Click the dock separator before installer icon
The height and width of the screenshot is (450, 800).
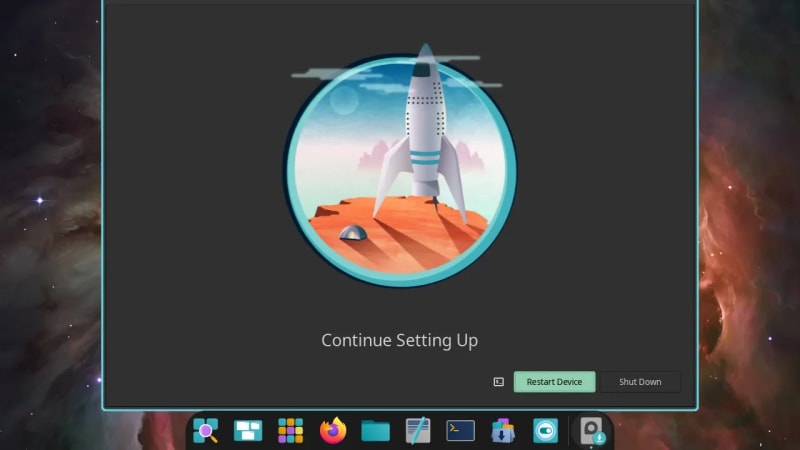pos(571,431)
